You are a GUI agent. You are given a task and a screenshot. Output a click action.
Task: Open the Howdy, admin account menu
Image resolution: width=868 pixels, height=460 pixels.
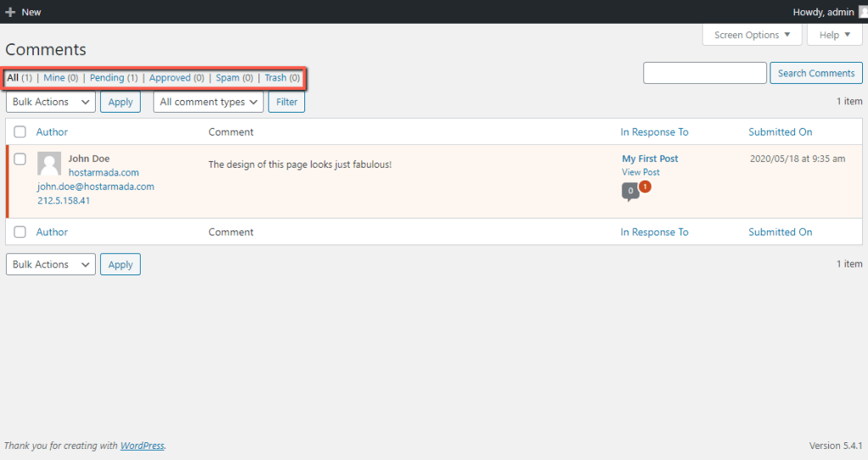824,12
